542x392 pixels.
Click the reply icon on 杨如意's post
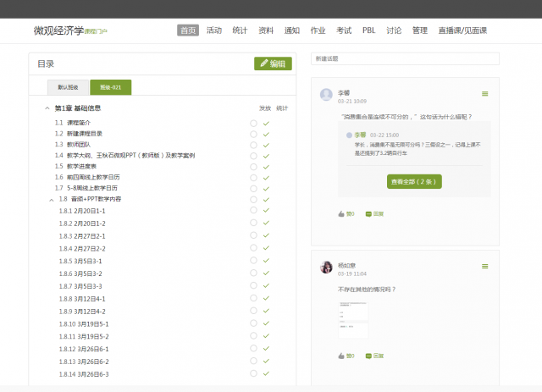(x=369, y=356)
